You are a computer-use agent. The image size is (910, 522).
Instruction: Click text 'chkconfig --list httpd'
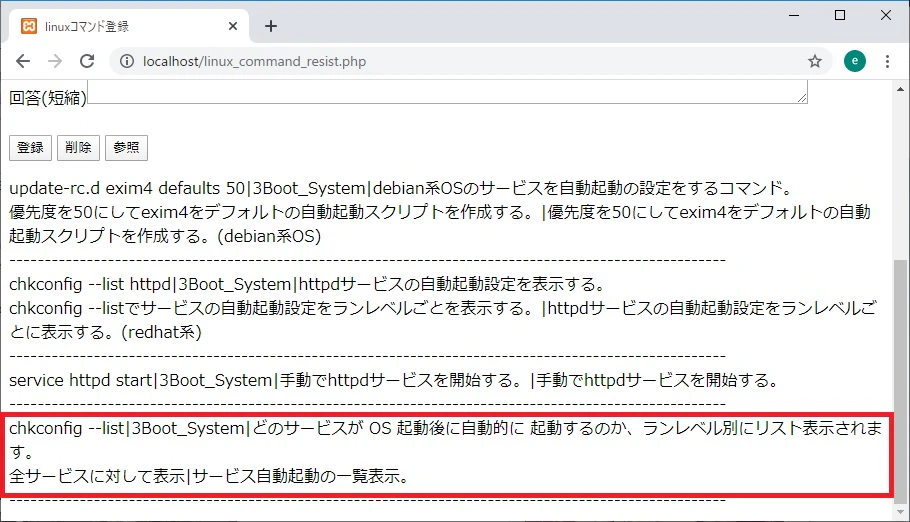(x=91, y=284)
